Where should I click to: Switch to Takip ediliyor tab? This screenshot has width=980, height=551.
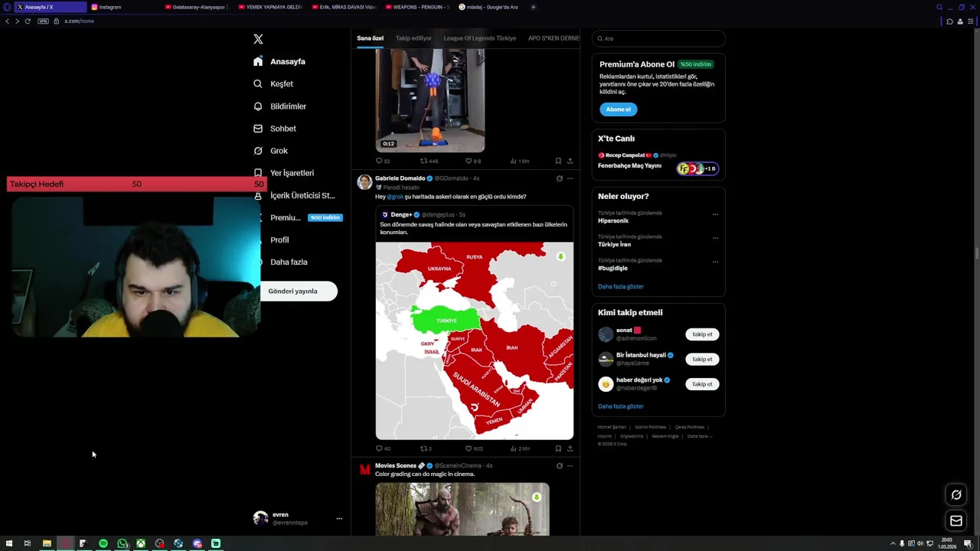pos(413,38)
